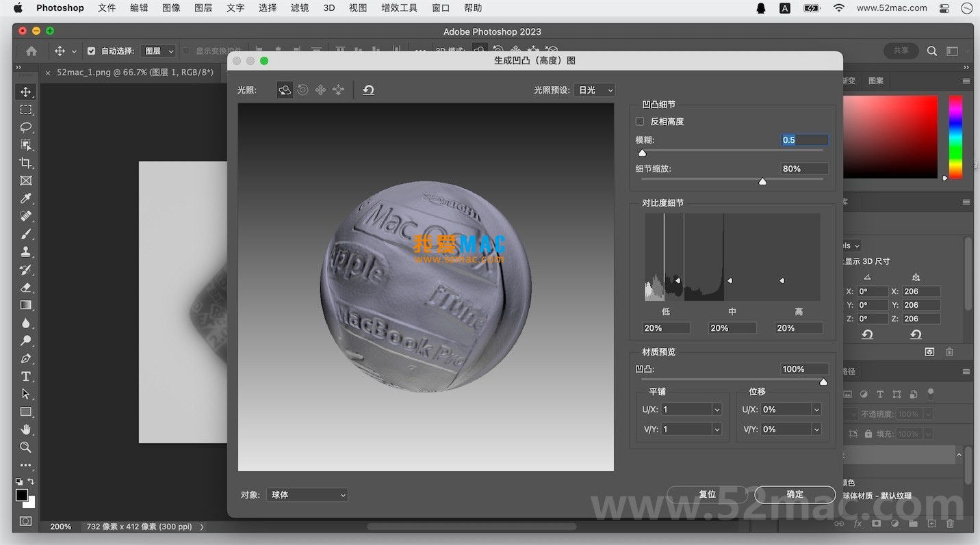Screen dimensions: 980x545
Task: Expand the status bar info arrow
Action: [x=201, y=527]
